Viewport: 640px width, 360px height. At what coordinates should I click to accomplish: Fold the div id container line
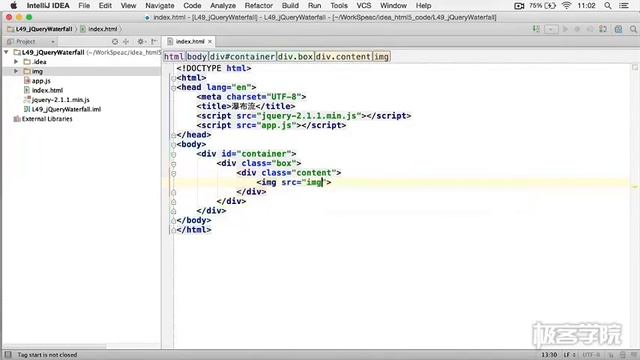pyautogui.click(x=173, y=154)
